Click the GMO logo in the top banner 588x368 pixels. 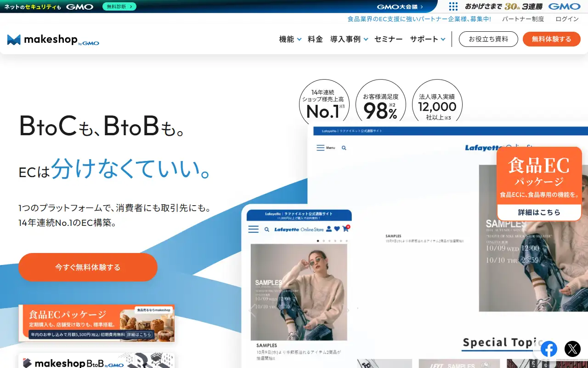click(79, 6)
